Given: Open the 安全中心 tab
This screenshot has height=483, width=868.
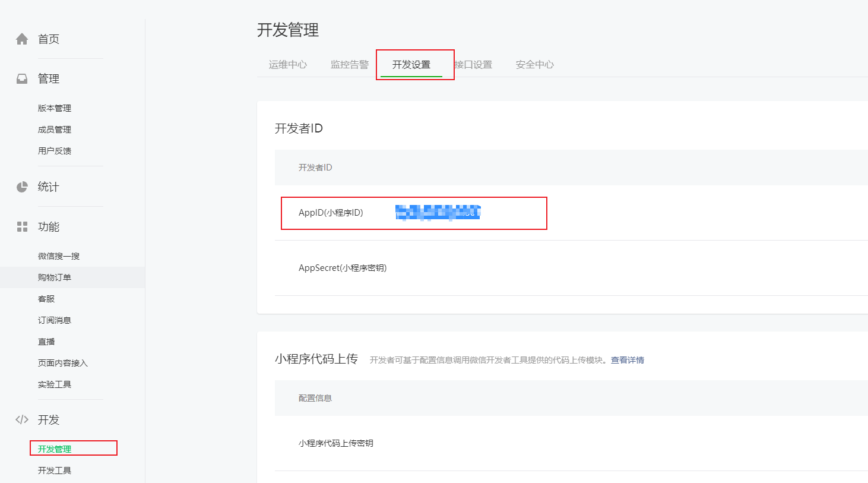Looking at the screenshot, I should coord(535,65).
